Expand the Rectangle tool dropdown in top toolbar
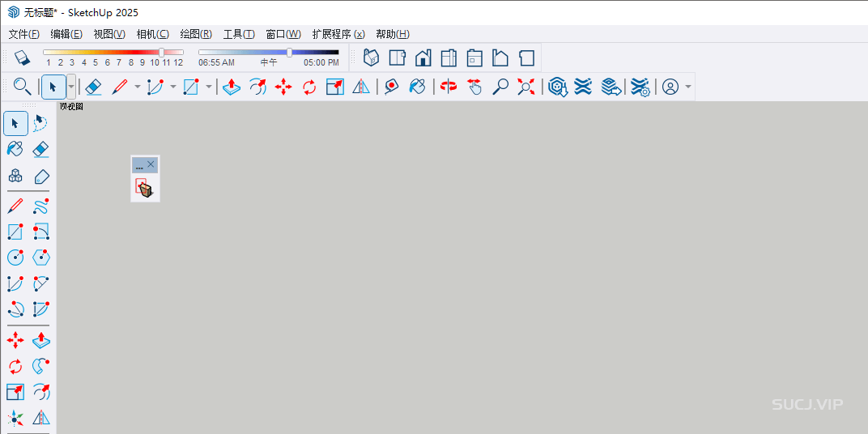This screenshot has width=868, height=434. click(208, 87)
